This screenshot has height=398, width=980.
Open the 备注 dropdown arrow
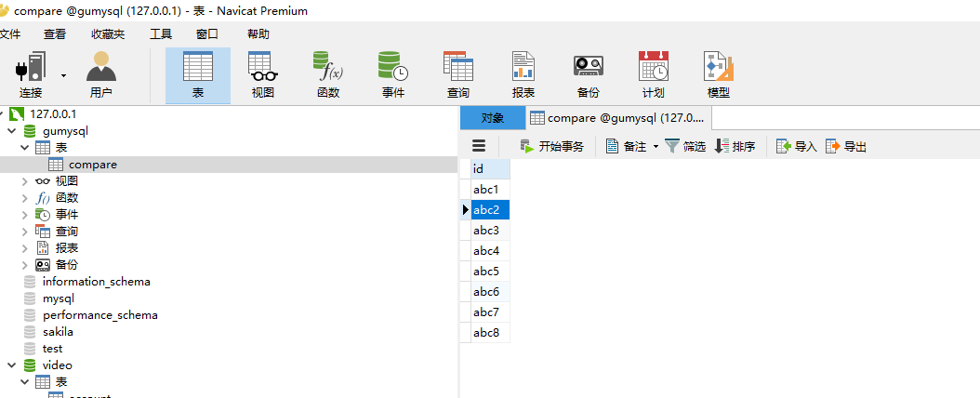(656, 147)
